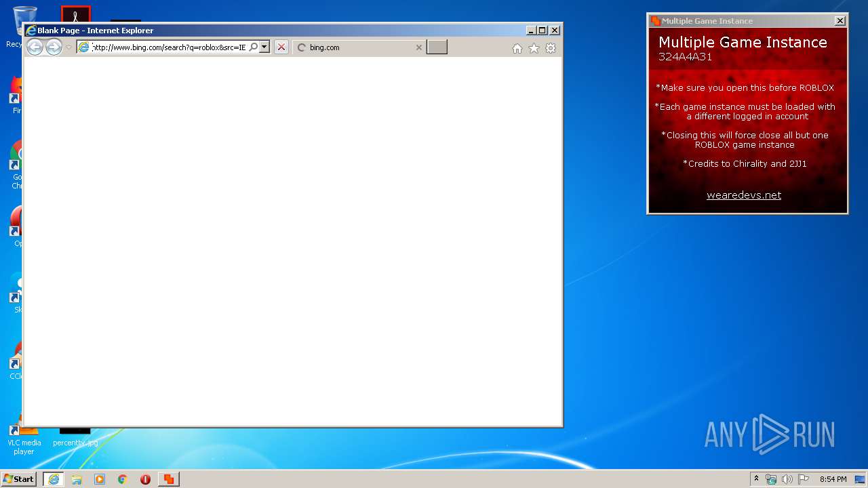Stop loading with the red X button
The height and width of the screenshot is (488, 868).
[281, 47]
